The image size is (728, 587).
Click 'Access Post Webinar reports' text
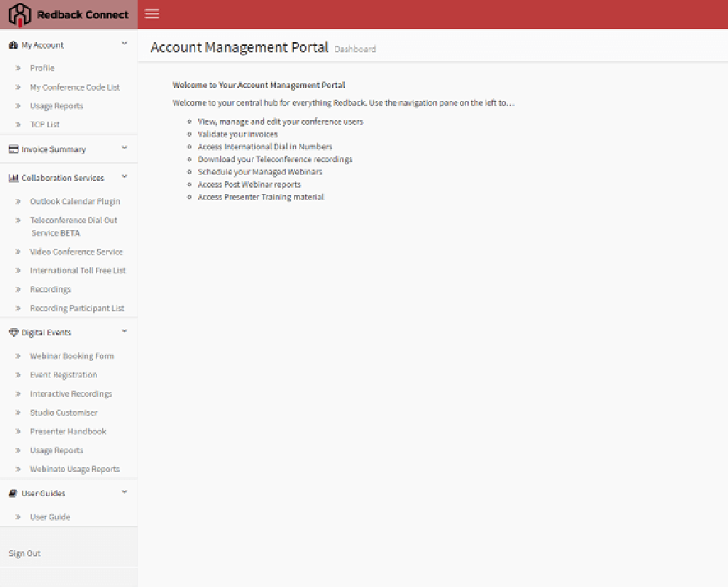coord(249,184)
